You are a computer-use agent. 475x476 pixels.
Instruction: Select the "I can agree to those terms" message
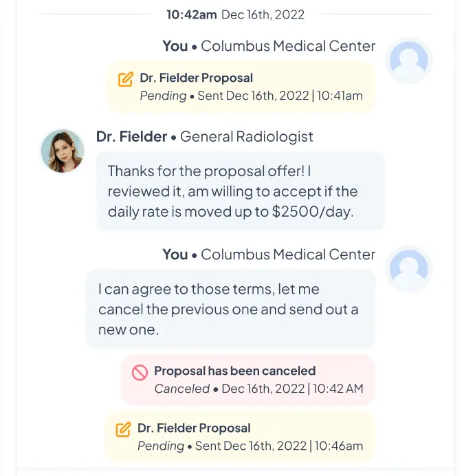(x=231, y=309)
